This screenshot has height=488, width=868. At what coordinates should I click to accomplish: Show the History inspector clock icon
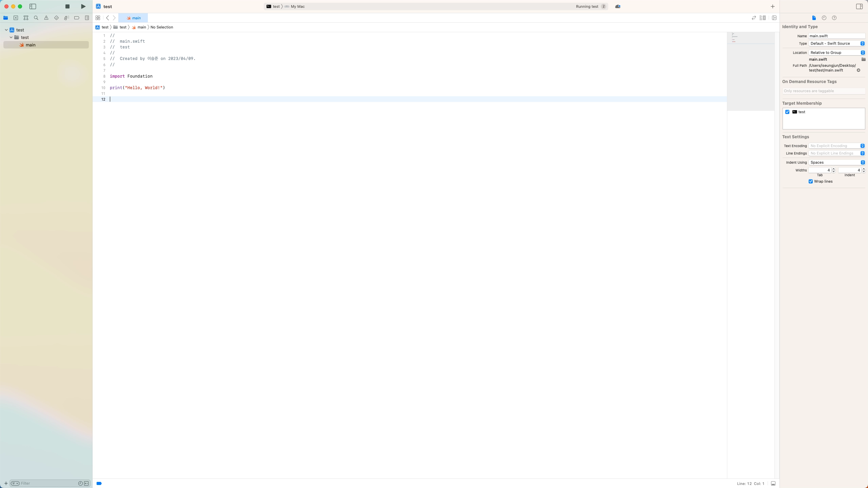(824, 18)
